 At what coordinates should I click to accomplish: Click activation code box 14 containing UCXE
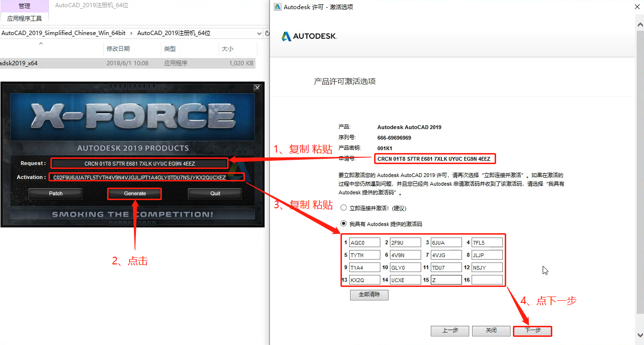[x=405, y=280]
